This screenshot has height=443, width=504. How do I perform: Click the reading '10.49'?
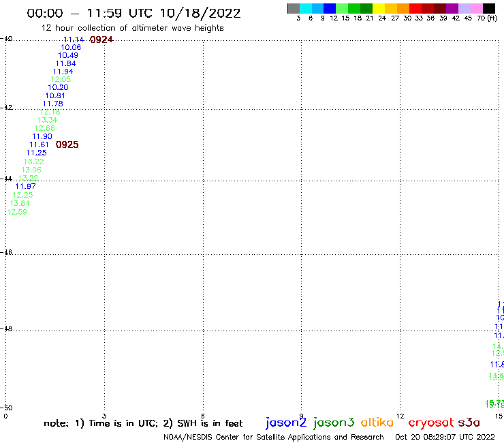point(68,55)
